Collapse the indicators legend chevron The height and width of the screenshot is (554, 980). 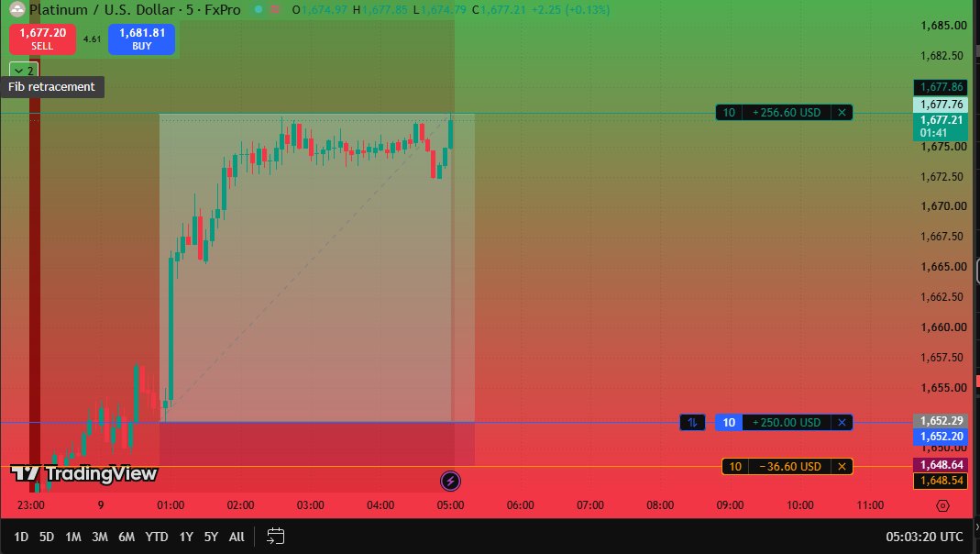pos(24,71)
